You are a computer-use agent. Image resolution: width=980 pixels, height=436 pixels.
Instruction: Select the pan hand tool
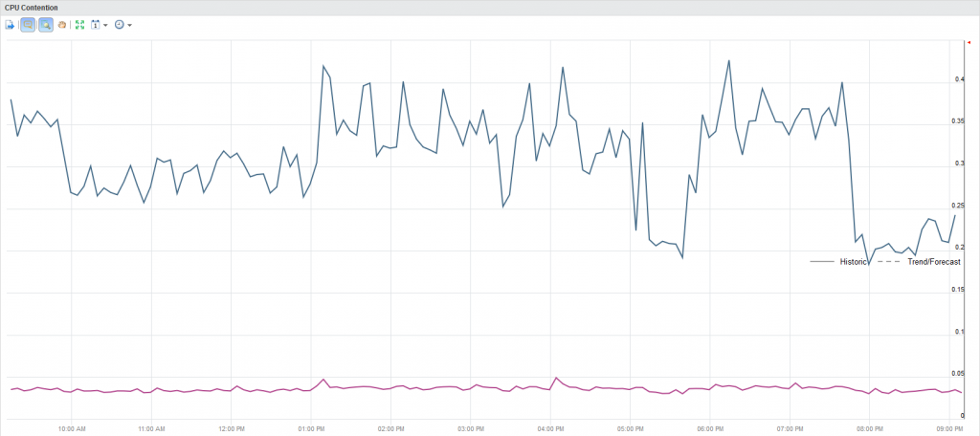62,25
